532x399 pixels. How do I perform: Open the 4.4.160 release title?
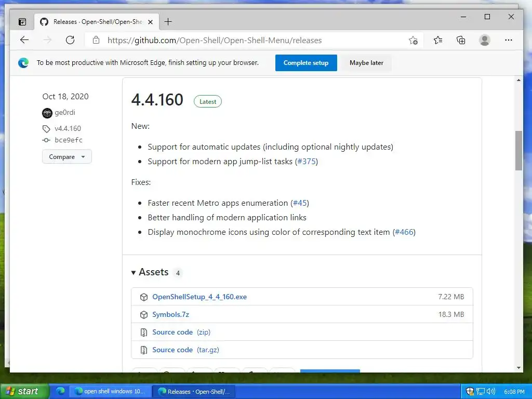pyautogui.click(x=157, y=100)
